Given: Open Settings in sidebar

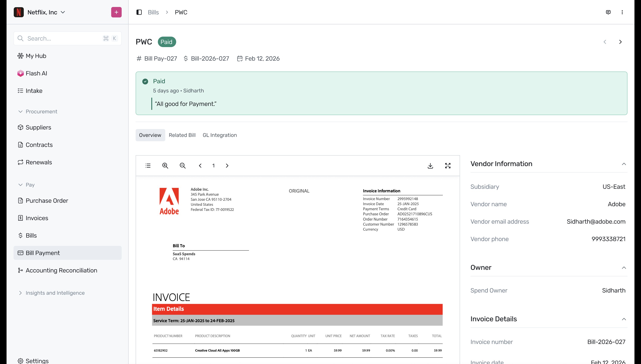Looking at the screenshot, I should click(x=68, y=361).
